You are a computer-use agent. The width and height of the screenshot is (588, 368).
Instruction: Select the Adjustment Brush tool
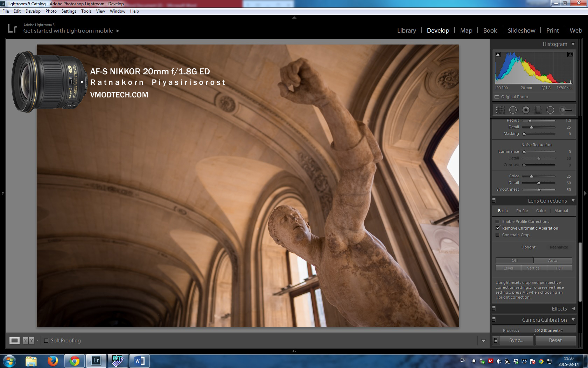click(x=566, y=110)
